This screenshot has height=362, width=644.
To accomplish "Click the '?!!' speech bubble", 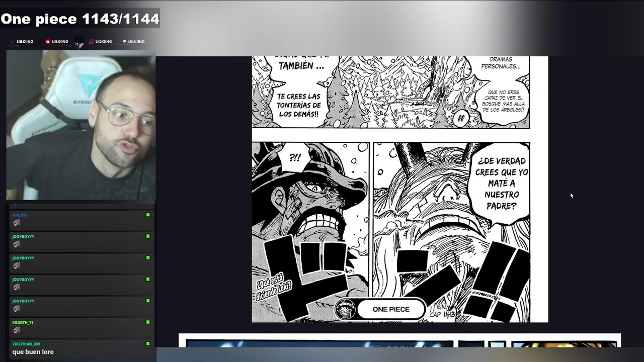I will 295,158.
